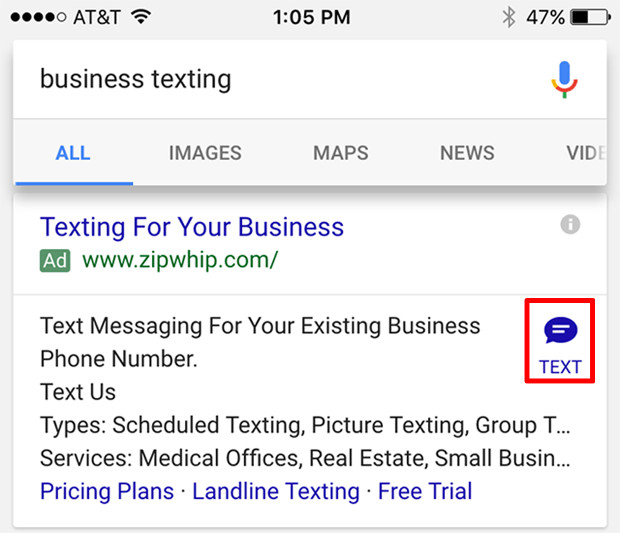Open the partially visible VIDEOS tab
620x533 pixels.
(x=586, y=153)
